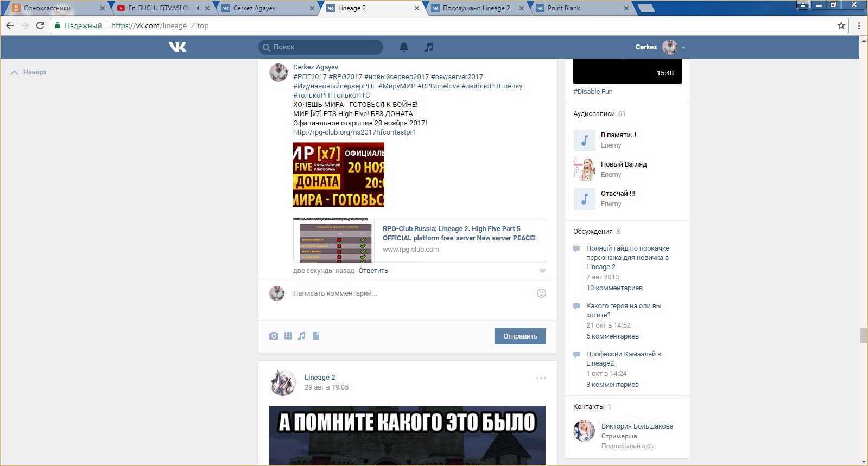
Task: Attach a photo to the comment
Action: pos(274,336)
